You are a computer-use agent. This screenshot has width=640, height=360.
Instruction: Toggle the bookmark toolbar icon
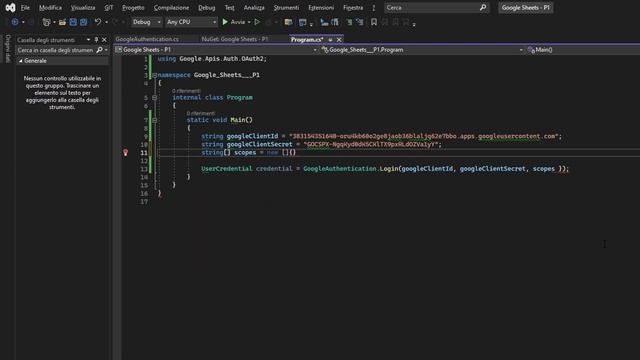tap(374, 22)
